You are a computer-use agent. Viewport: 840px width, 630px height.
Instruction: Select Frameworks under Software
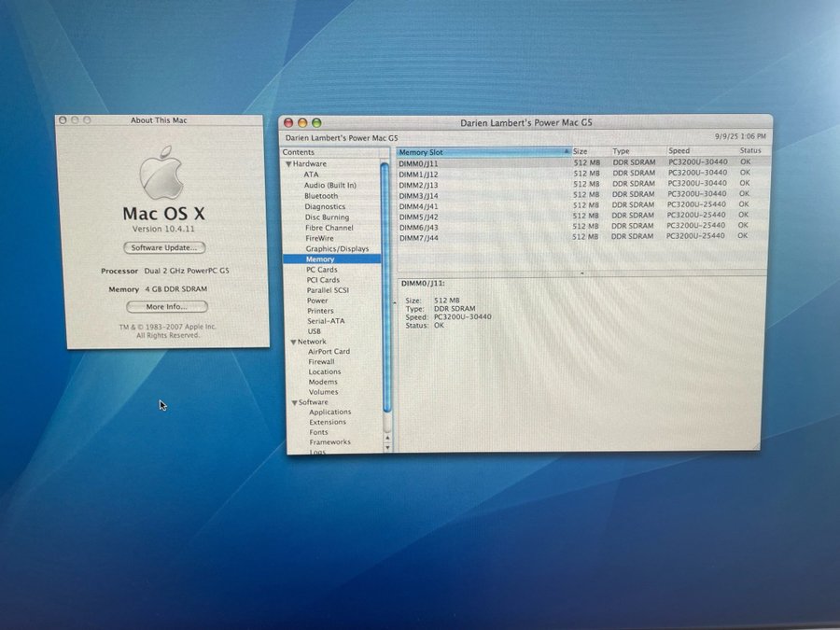[330, 442]
